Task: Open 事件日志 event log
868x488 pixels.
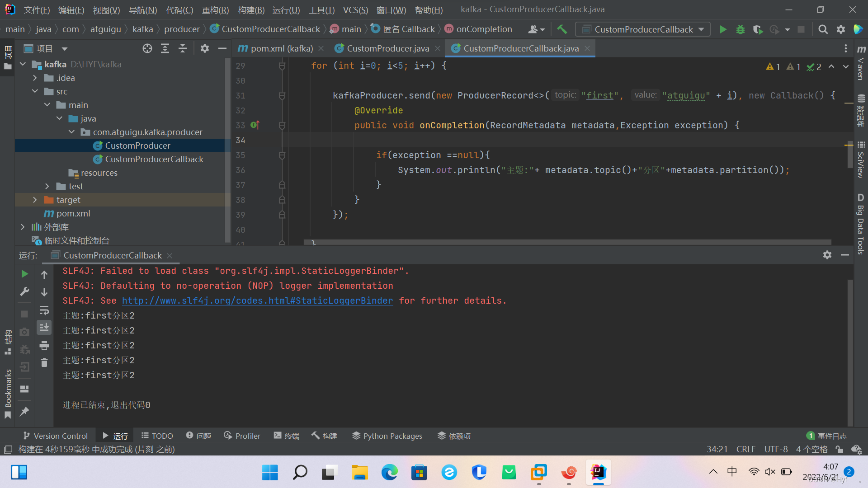Action: pos(827,436)
